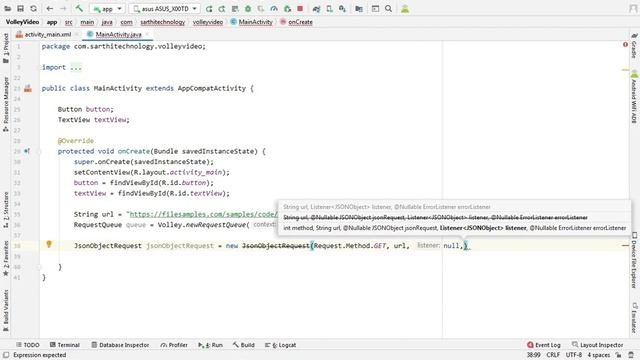Click the red error indicator at editor top-right
Image resolution: width=640 pixels, height=360 pixels.
point(625,44)
